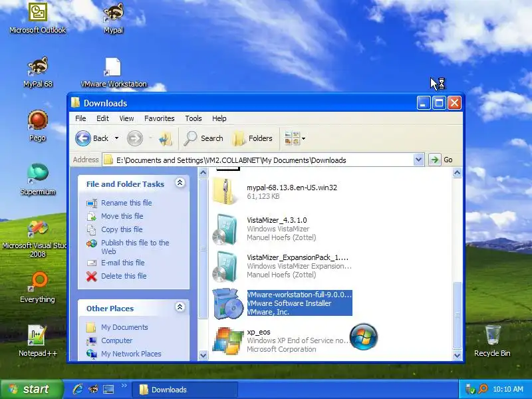The image size is (532, 399).
Task: Click the Go button beside address bar
Action: [441, 160]
